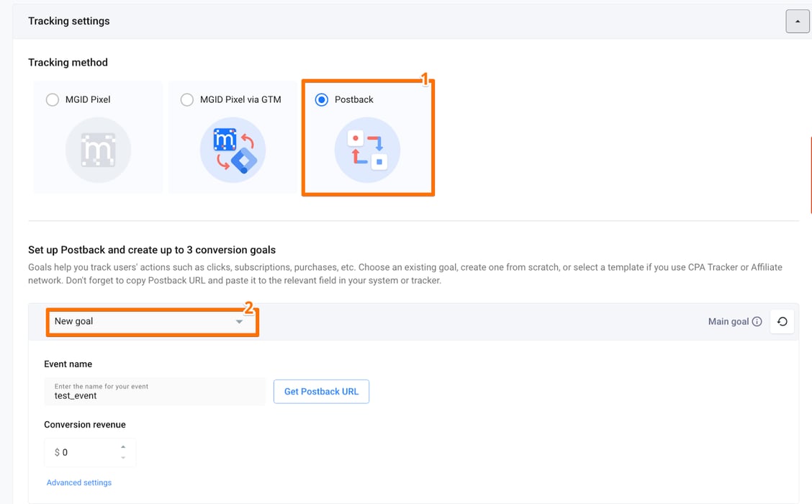Viewport: 812px width, 504px height.
Task: Increment Conversion revenue with the up arrow
Action: (x=121, y=447)
